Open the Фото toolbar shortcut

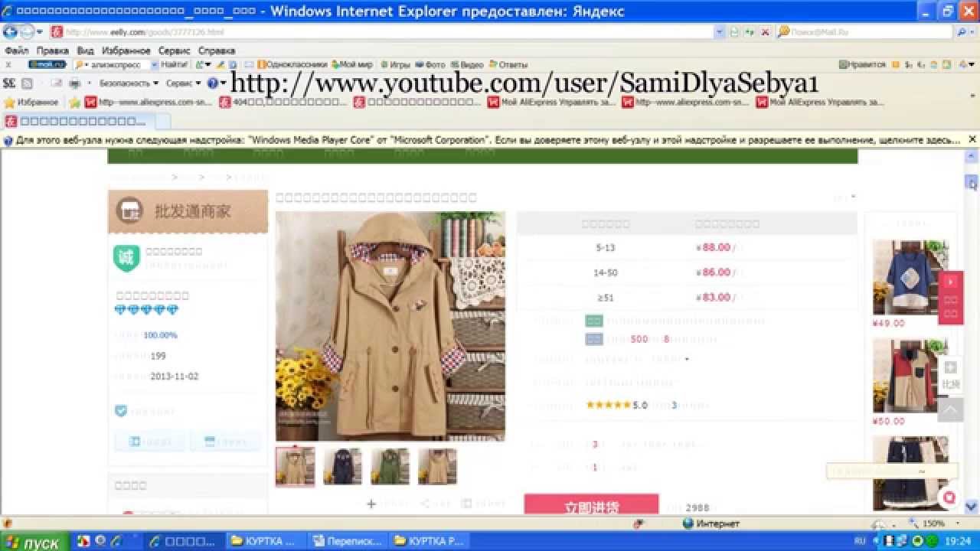431,65
